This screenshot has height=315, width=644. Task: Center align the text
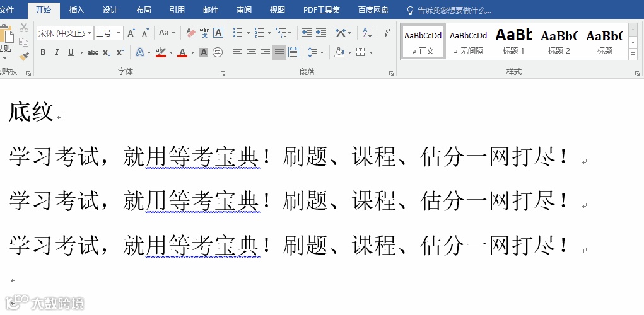(252, 52)
